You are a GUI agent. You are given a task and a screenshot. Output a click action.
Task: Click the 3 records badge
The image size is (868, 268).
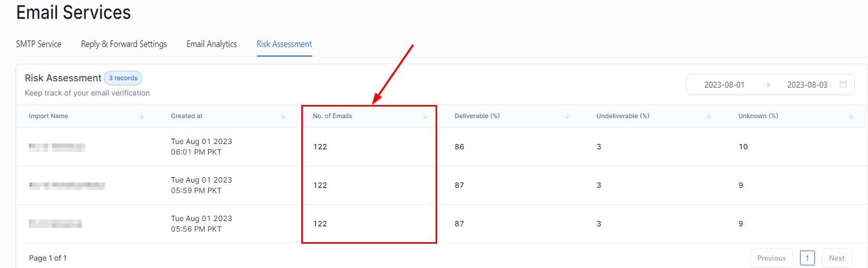pyautogui.click(x=123, y=78)
